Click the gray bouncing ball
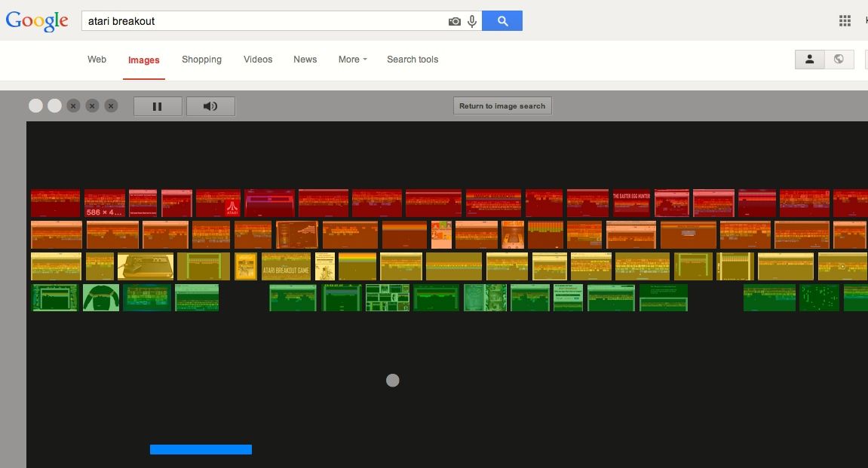The width and height of the screenshot is (868, 468). 392,380
